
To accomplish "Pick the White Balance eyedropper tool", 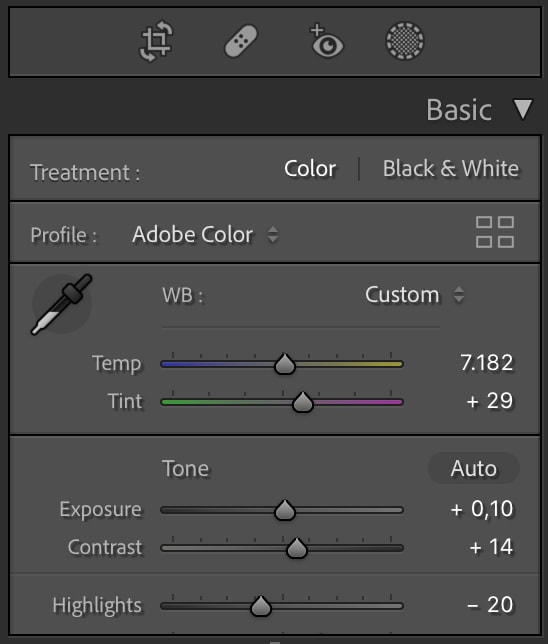I will pos(62,304).
